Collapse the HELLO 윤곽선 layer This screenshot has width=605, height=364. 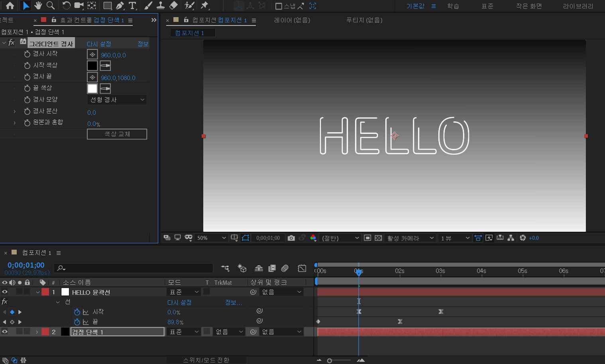[38, 292]
